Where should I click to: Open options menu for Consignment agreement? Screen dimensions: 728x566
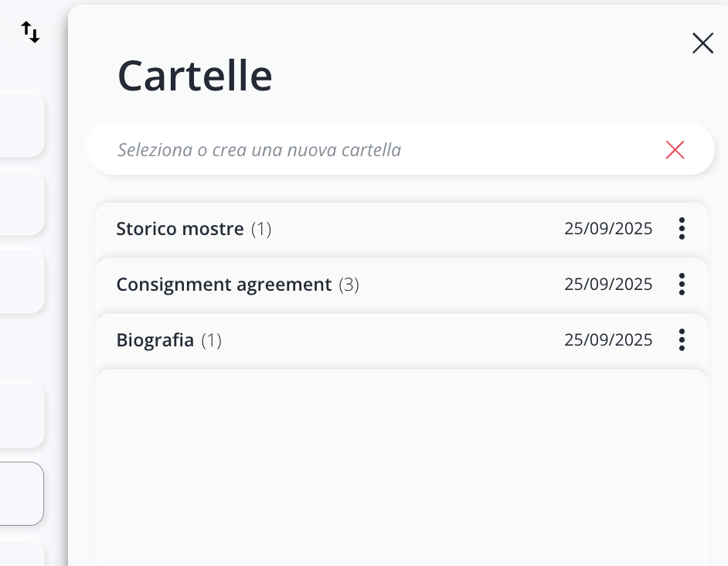pos(682,285)
